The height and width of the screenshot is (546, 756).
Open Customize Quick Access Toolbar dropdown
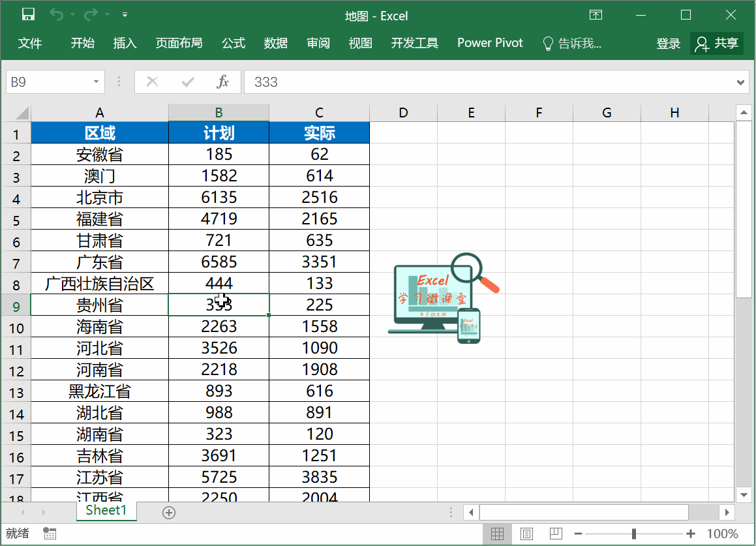pos(125,15)
